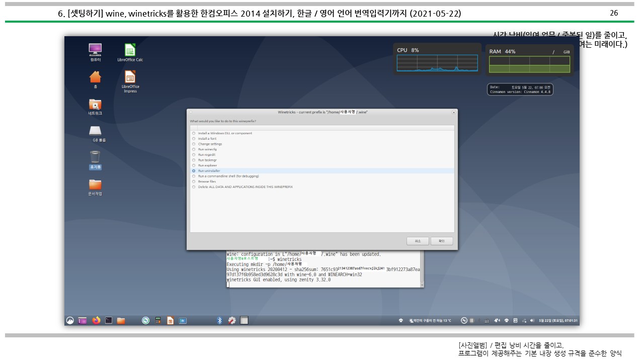The height and width of the screenshot is (362, 644).
Task: Open the LibreOffice Impress desktop icon
Action: pyautogui.click(x=130, y=81)
